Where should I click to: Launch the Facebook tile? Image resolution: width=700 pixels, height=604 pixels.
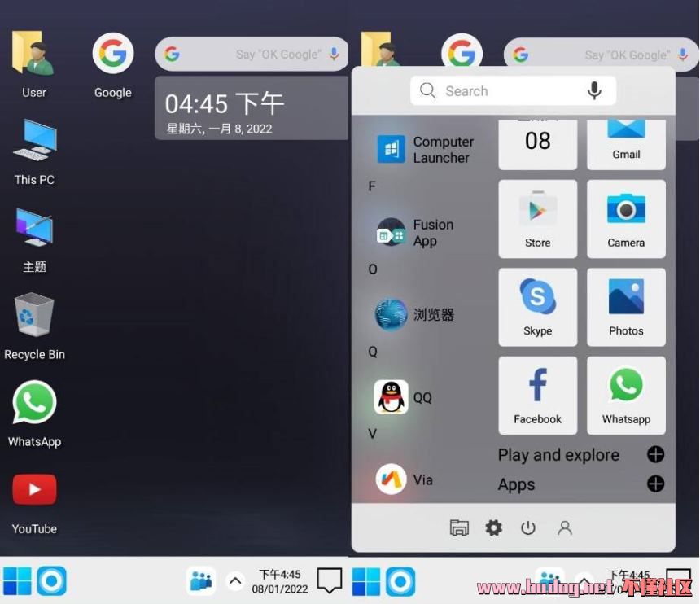click(x=537, y=396)
